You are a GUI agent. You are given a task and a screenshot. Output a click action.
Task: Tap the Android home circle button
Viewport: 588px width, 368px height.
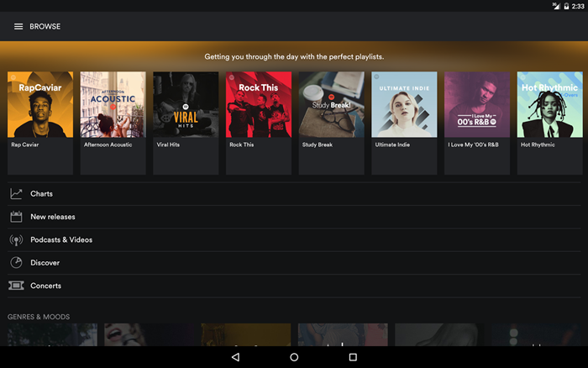294,357
